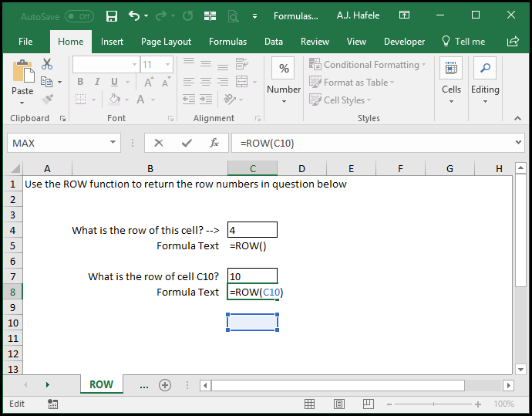The image size is (532, 416).
Task: Click the Increase Font Size icon
Action: 149,82
